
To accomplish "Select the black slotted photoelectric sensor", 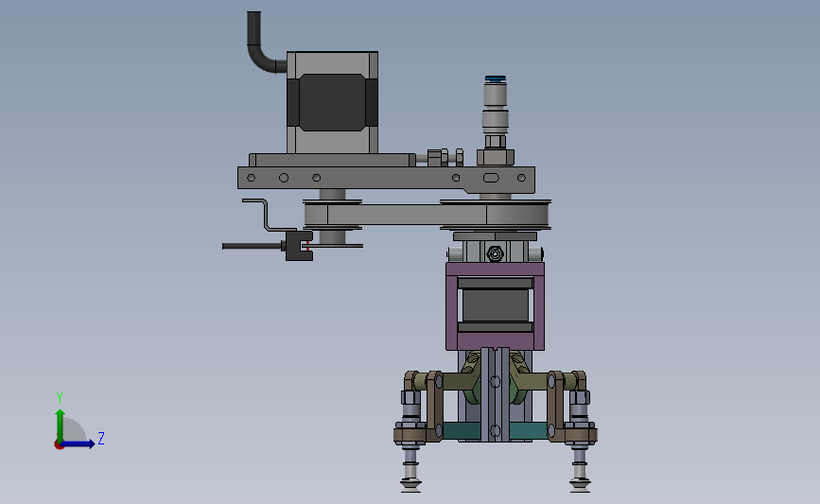I will click(299, 246).
